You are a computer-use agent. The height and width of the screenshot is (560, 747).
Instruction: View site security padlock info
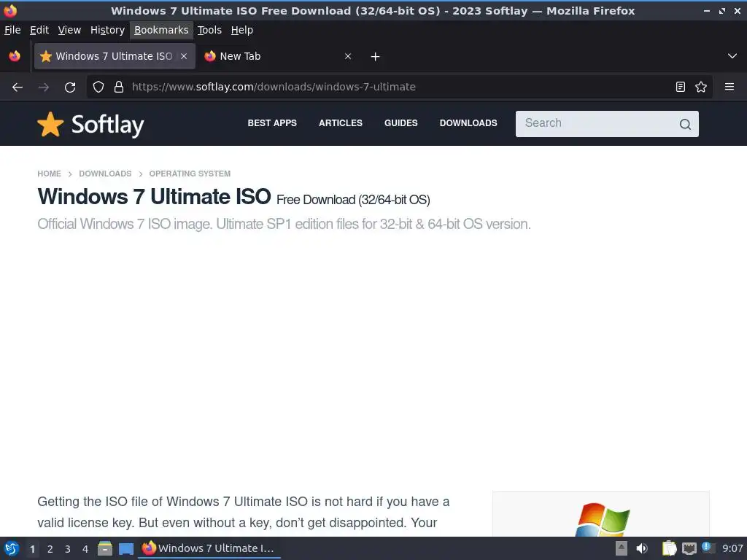tap(119, 87)
